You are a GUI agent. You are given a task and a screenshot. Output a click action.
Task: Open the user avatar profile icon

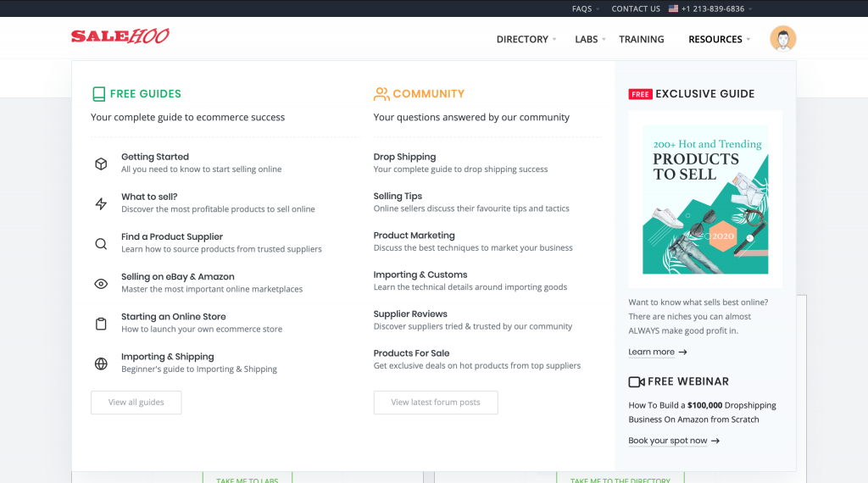pos(782,39)
